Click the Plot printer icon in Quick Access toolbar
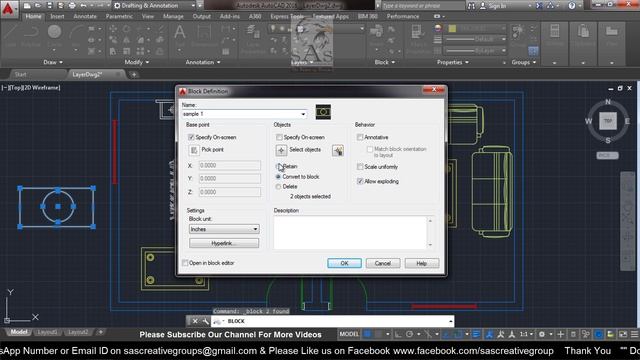This screenshot has width=640, height=360. [72, 6]
